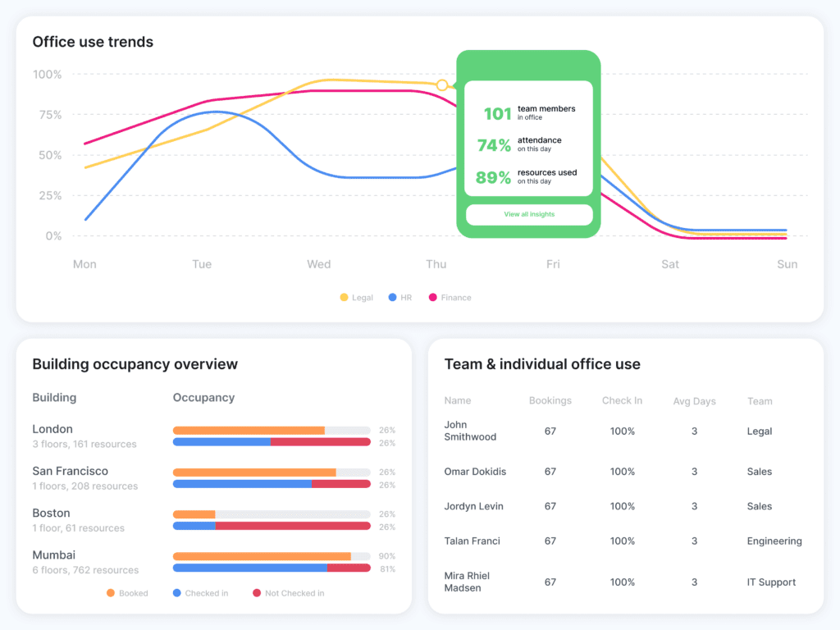Sort table by Bookings column header
The image size is (840, 630).
click(x=550, y=401)
